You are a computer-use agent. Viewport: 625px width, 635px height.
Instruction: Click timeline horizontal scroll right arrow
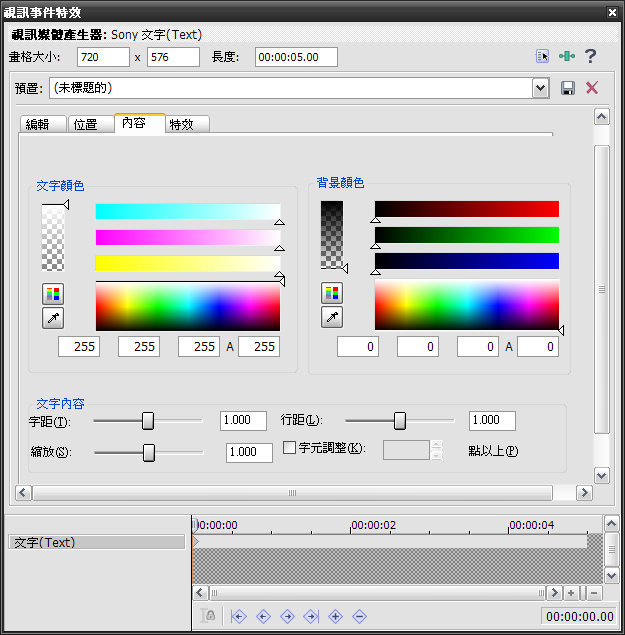[554, 593]
